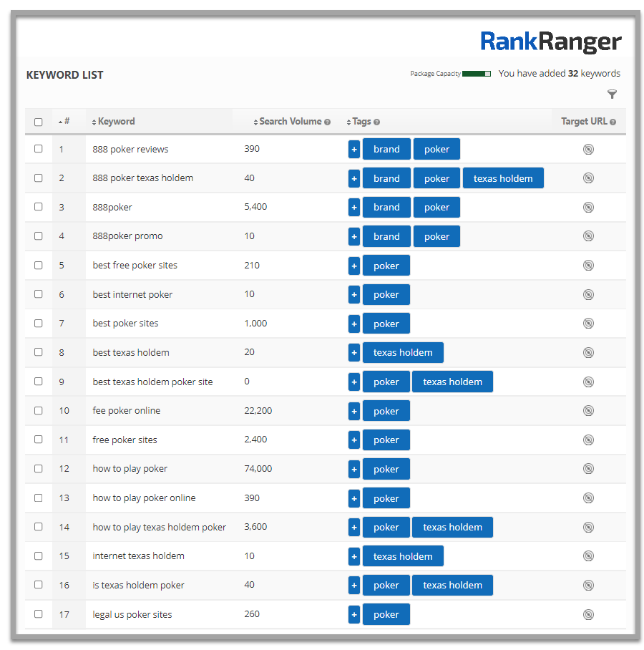
Task: Check the box for internet texas holdem
Action: pos(38,556)
